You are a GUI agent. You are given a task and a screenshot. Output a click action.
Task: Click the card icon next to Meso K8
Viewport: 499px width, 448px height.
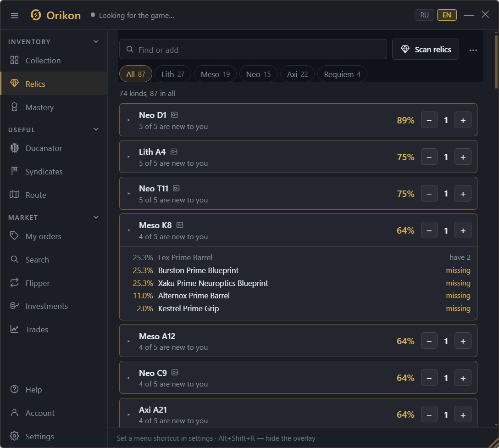coord(180,225)
